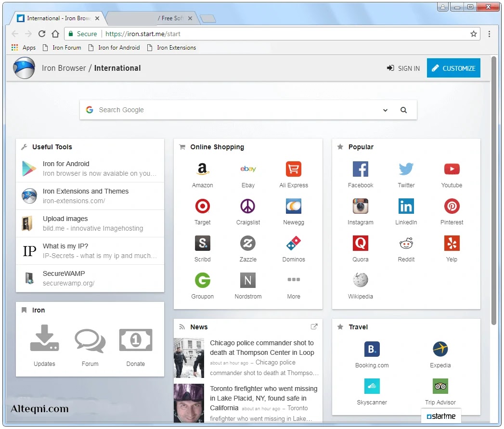This screenshot has height=429, width=504.
Task: Open the Facebook icon
Action: [361, 169]
